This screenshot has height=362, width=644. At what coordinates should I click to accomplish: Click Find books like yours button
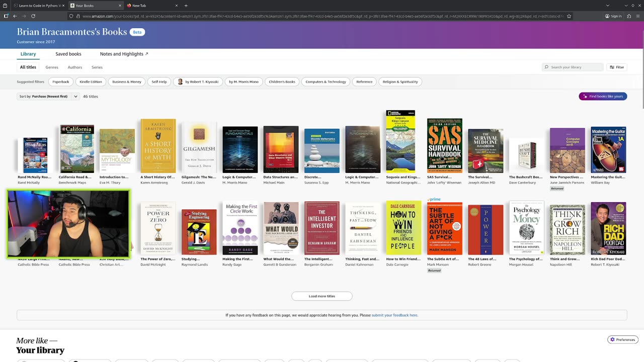pyautogui.click(x=603, y=96)
